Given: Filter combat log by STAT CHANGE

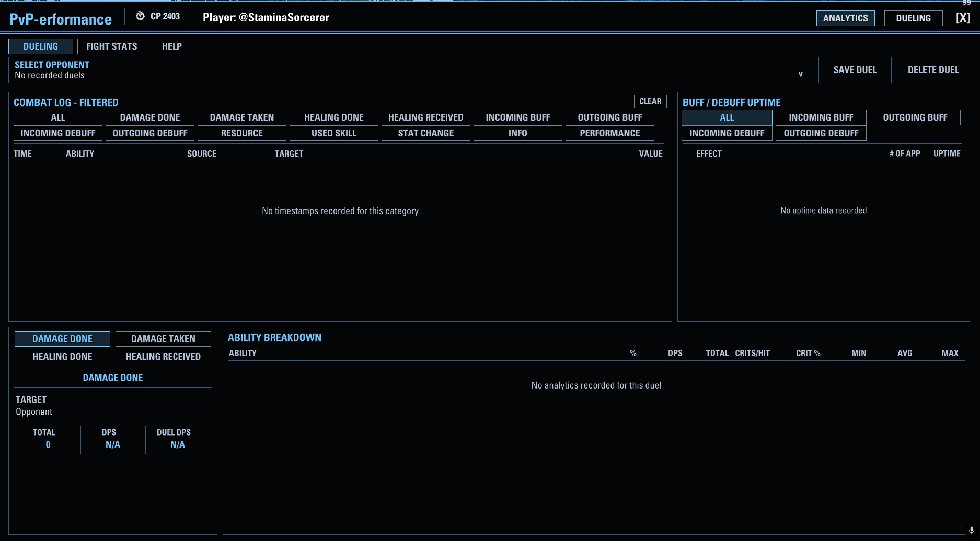Looking at the screenshot, I should 426,133.
